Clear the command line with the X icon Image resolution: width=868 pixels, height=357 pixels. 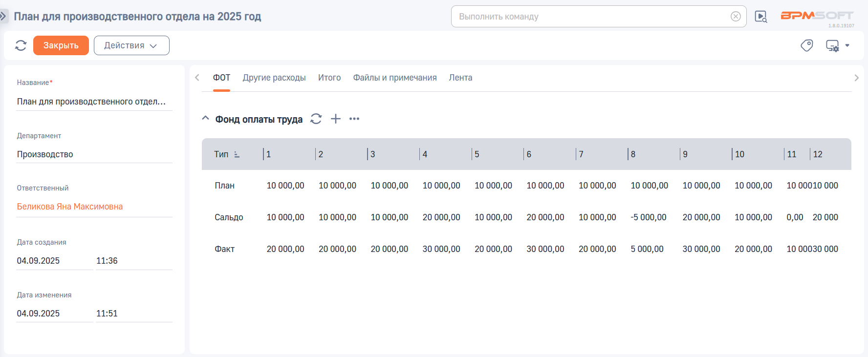736,17
